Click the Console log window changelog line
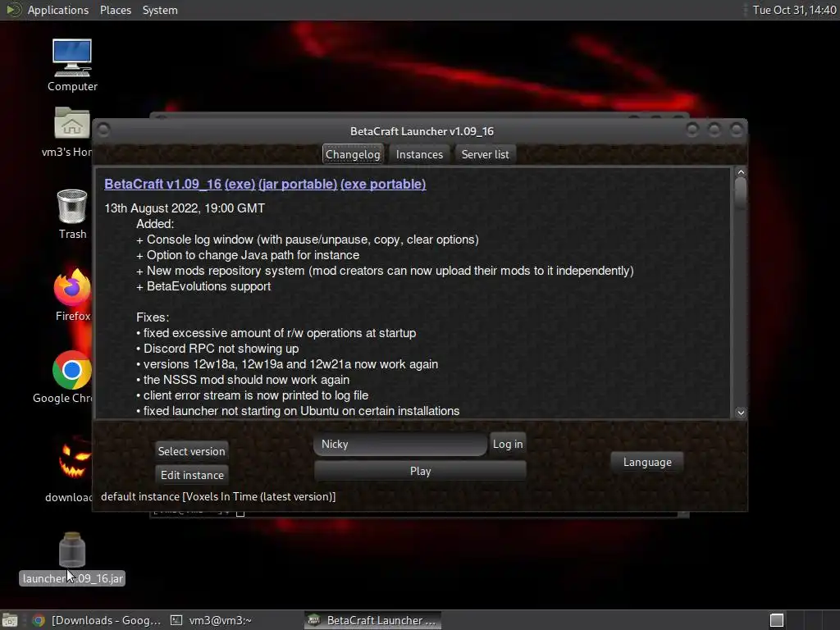Screen dimensions: 840x630 tap(308, 240)
